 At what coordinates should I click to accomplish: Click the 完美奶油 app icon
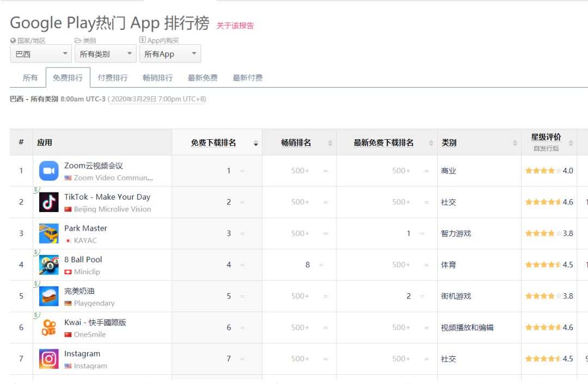(x=48, y=296)
